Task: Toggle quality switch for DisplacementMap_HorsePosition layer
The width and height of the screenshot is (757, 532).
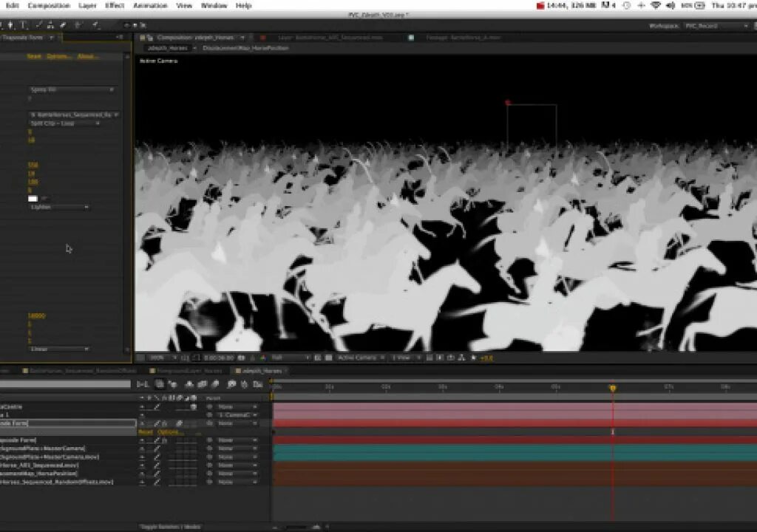Action: point(157,473)
